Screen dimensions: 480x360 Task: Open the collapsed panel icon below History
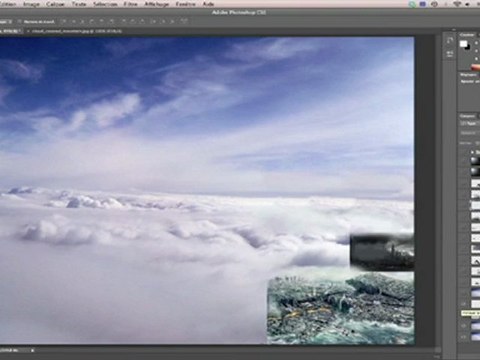450,53
